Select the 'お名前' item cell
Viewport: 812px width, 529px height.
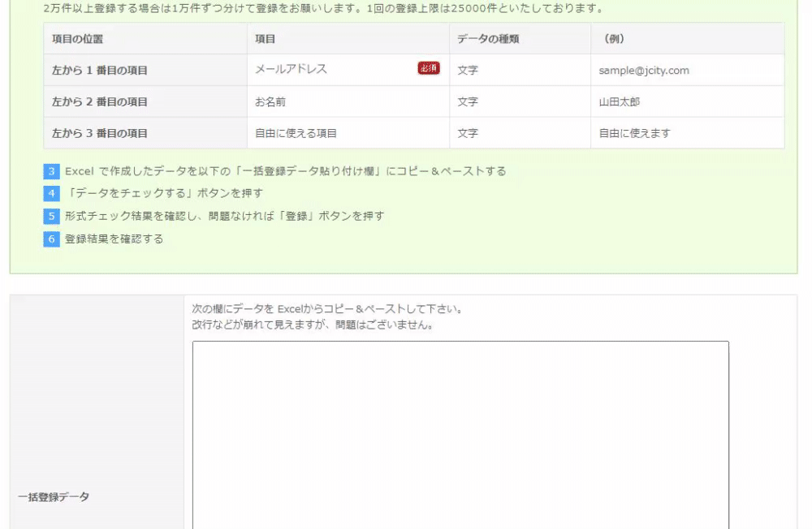tap(348, 101)
